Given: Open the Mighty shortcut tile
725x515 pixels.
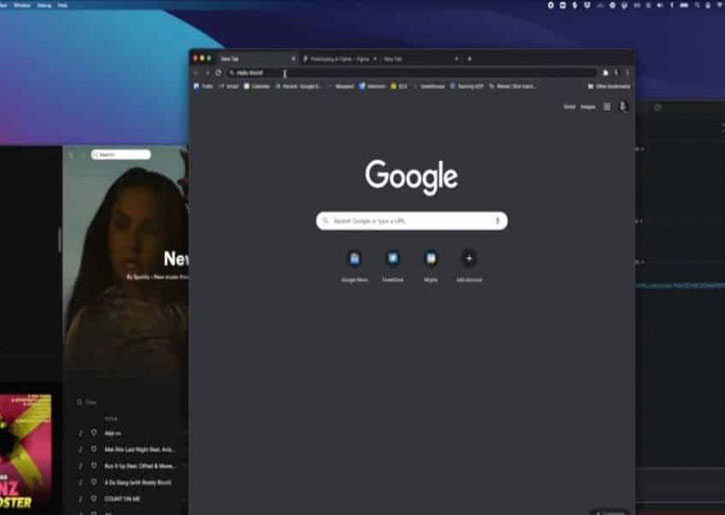Looking at the screenshot, I should coord(430,259).
